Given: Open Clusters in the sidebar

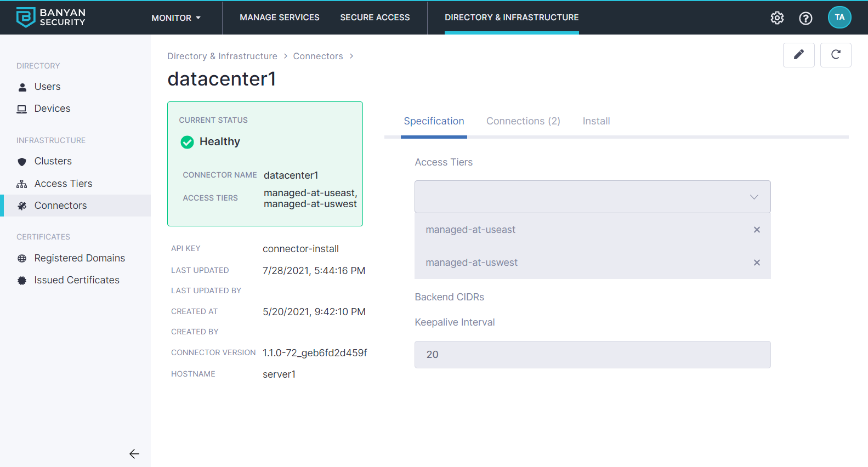Looking at the screenshot, I should click(53, 161).
